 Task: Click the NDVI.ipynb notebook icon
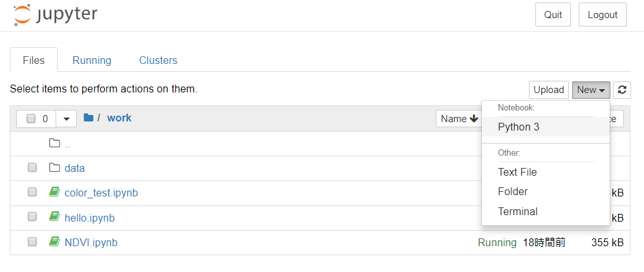click(54, 242)
